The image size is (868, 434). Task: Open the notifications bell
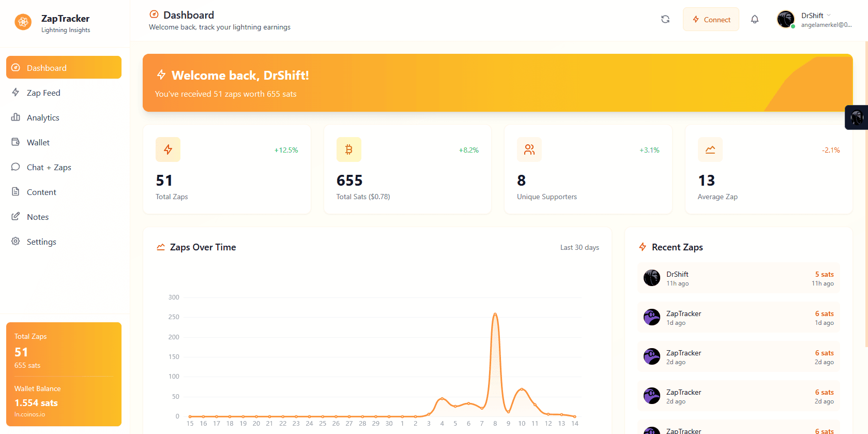[x=755, y=19]
